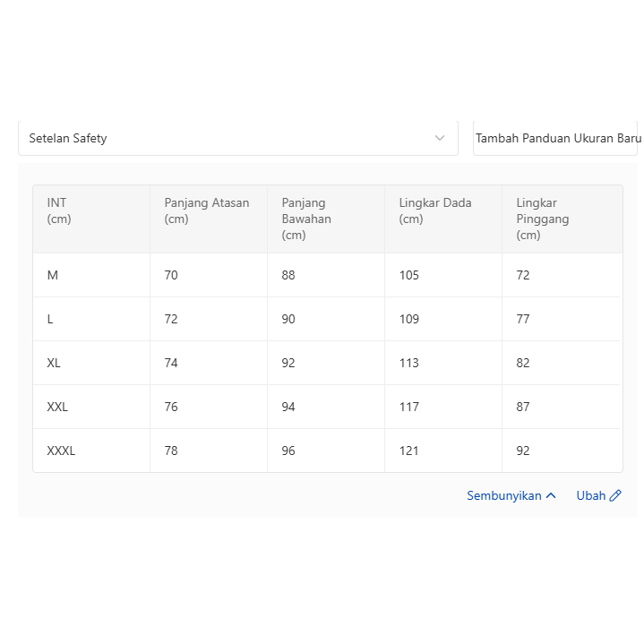Open the Setelan Safety dropdown

pos(237,138)
